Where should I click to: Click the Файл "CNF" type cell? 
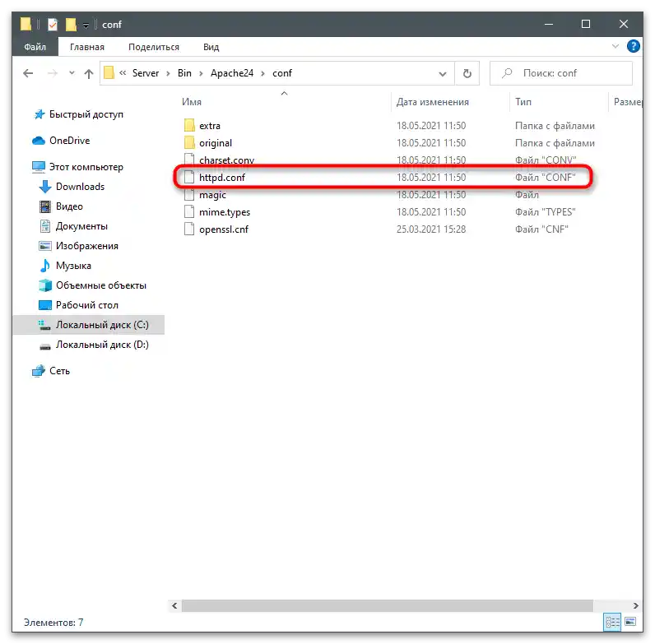pos(541,229)
